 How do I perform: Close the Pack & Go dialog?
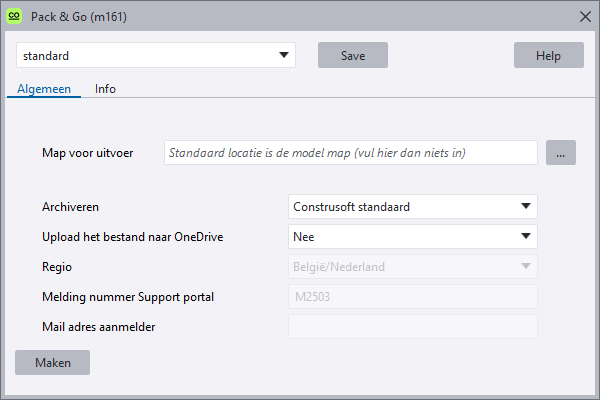[x=584, y=16]
